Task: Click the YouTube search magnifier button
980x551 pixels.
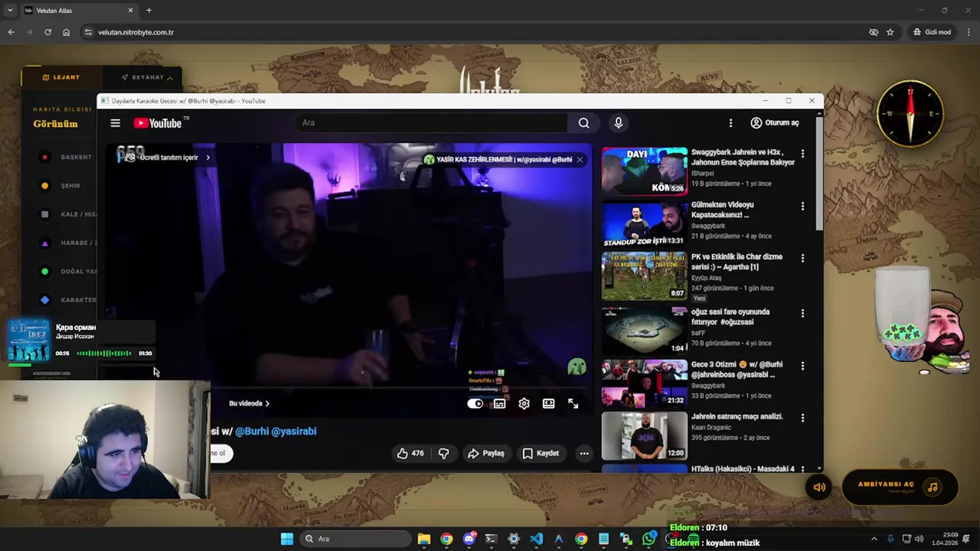Action: (x=583, y=122)
